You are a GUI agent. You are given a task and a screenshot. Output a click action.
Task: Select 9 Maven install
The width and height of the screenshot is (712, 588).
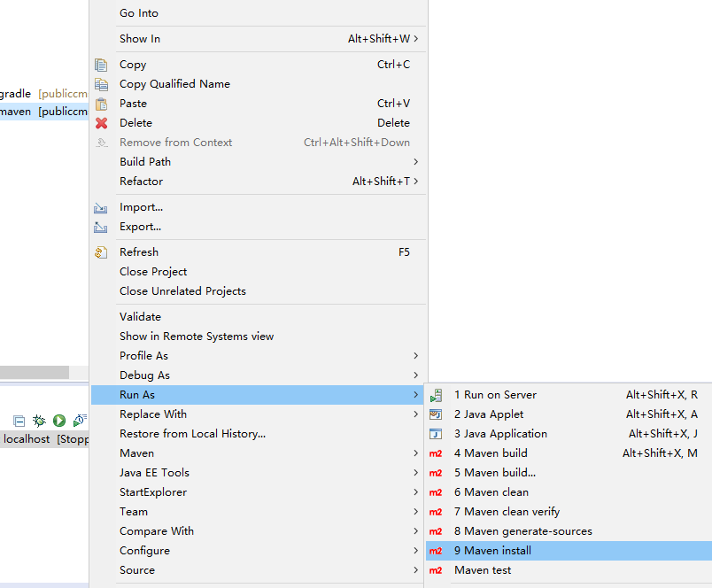pyautogui.click(x=492, y=551)
